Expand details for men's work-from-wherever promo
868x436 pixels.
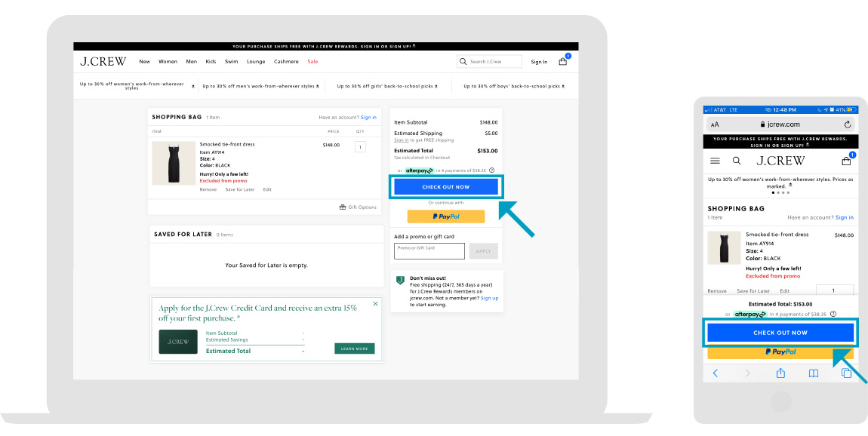point(318,86)
